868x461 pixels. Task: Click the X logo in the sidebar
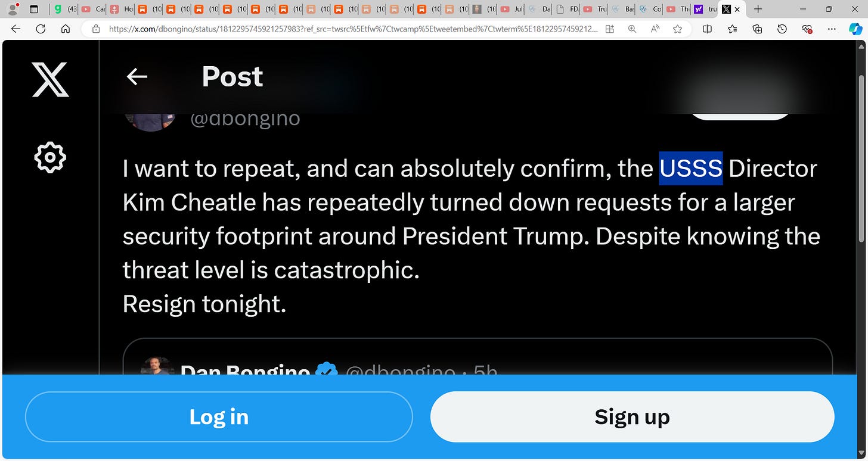[50, 79]
